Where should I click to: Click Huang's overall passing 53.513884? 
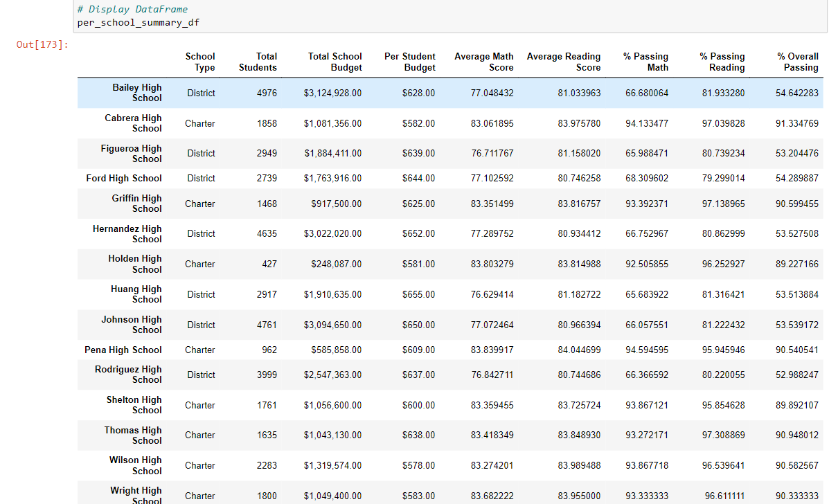point(797,294)
